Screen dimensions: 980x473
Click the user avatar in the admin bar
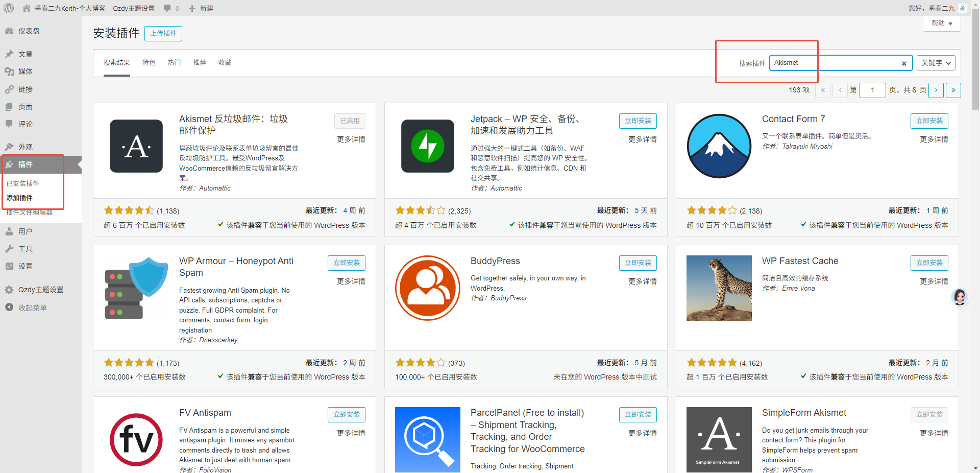click(x=963, y=8)
